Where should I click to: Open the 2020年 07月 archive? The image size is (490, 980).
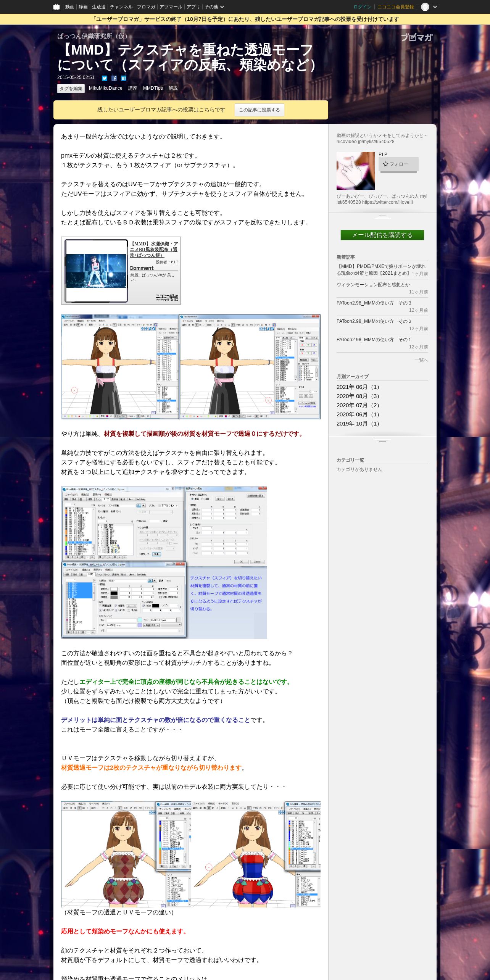click(359, 405)
